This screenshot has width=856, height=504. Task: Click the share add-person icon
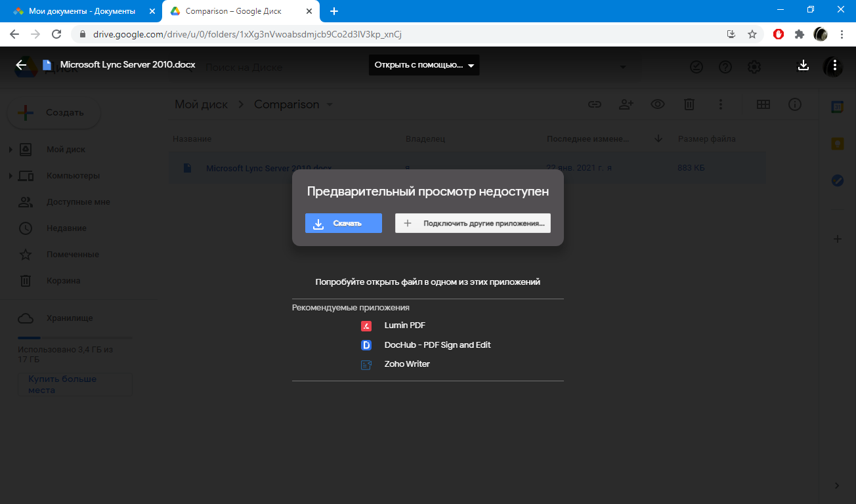(x=626, y=104)
